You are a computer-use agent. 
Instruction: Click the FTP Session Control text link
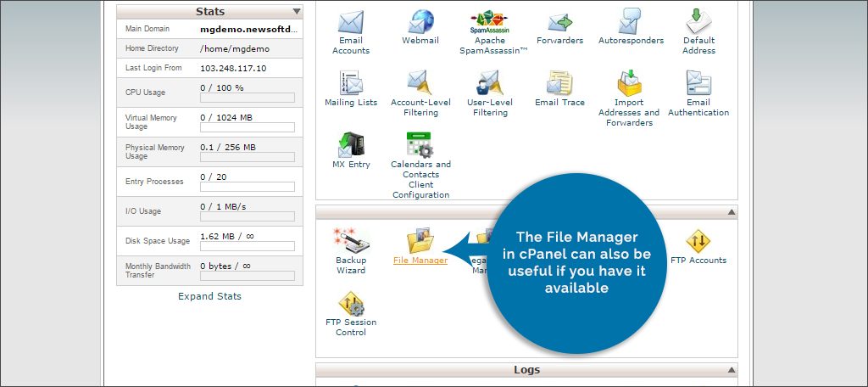(x=351, y=327)
